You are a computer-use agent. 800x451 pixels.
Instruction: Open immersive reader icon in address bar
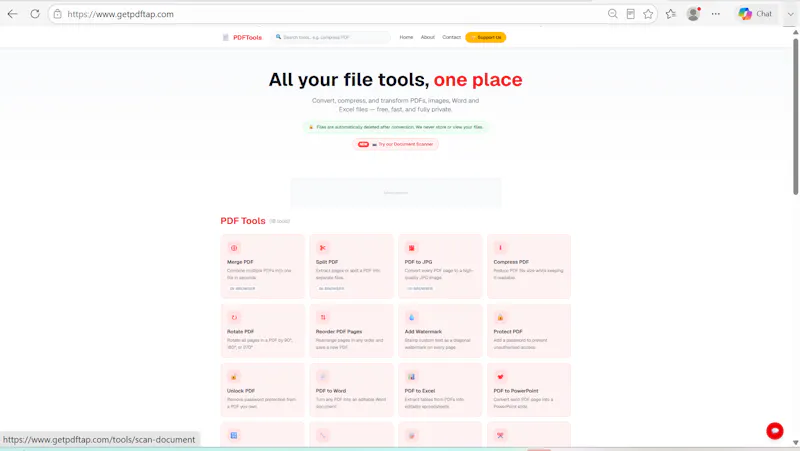pyautogui.click(x=631, y=14)
